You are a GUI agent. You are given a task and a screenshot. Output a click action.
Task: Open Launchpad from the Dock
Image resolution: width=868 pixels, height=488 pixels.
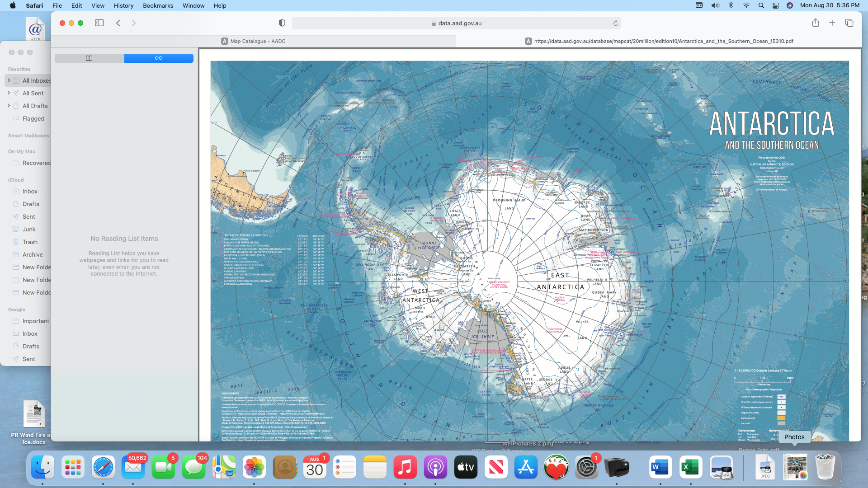(73, 467)
